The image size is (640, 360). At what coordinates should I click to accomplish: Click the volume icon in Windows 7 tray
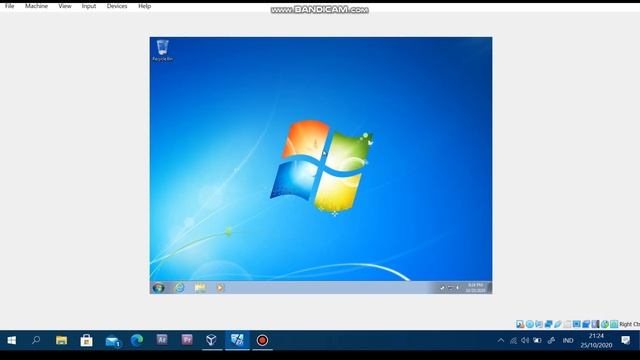[457, 288]
